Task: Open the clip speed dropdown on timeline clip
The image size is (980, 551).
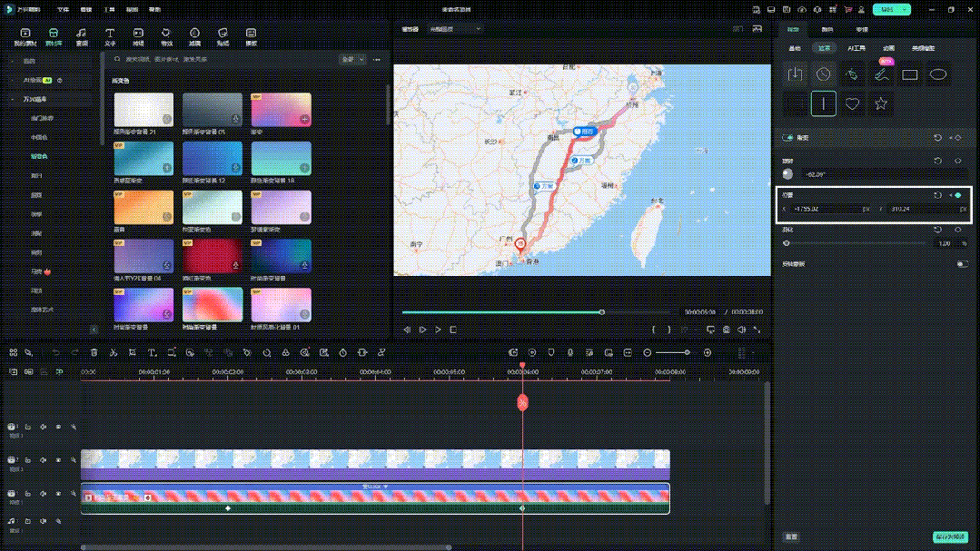Action: [x=376, y=487]
